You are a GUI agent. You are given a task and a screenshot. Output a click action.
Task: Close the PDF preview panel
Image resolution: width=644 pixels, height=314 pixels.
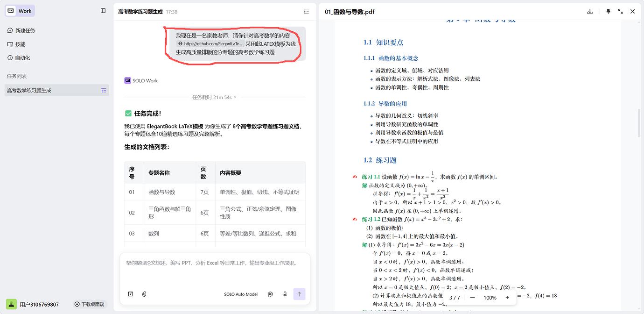click(633, 12)
